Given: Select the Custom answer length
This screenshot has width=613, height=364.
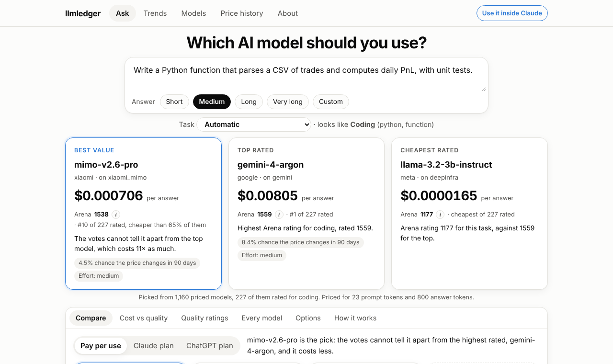Looking at the screenshot, I should pos(331,102).
